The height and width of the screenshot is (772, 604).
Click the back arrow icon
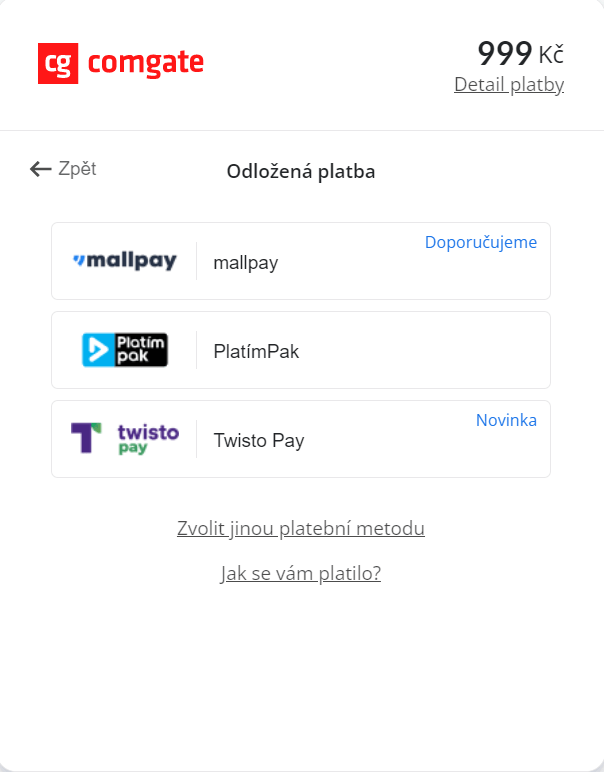(x=40, y=169)
